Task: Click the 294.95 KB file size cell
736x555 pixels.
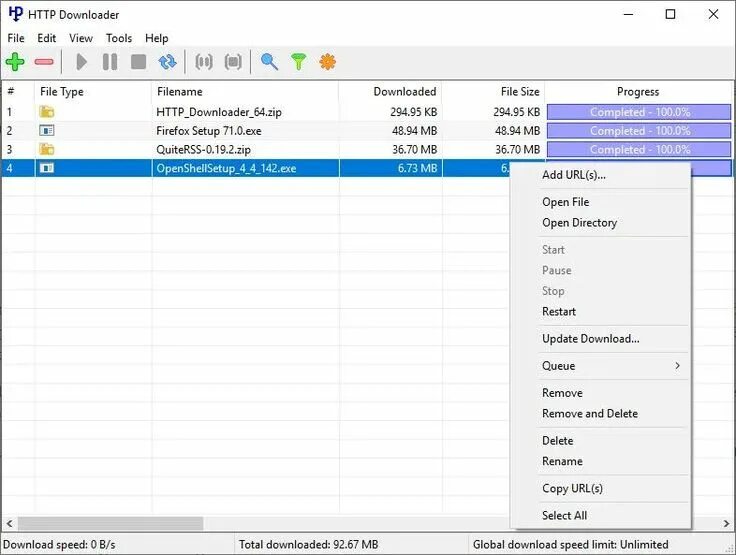Action: click(x=516, y=112)
